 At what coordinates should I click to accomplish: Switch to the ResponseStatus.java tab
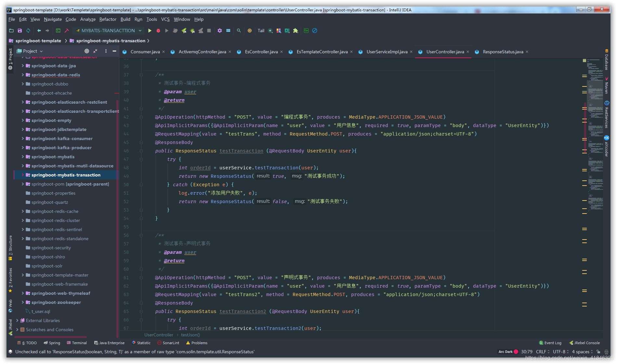503,52
